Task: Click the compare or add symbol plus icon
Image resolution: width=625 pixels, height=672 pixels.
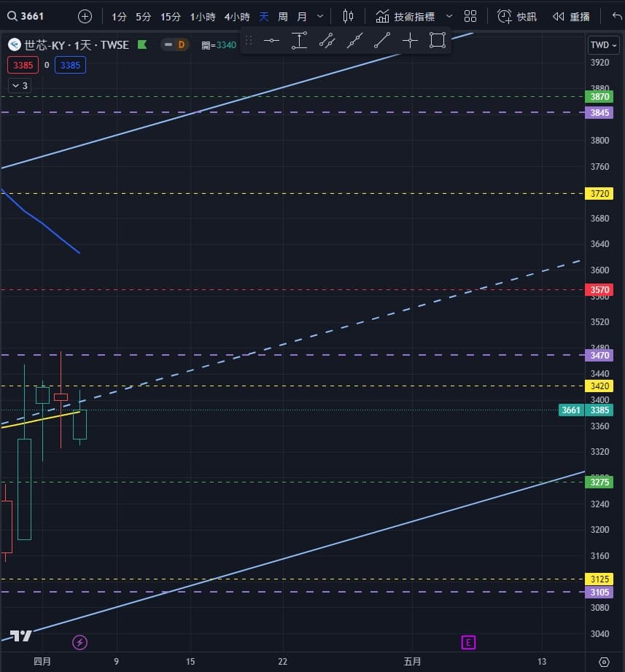Action: (85, 16)
